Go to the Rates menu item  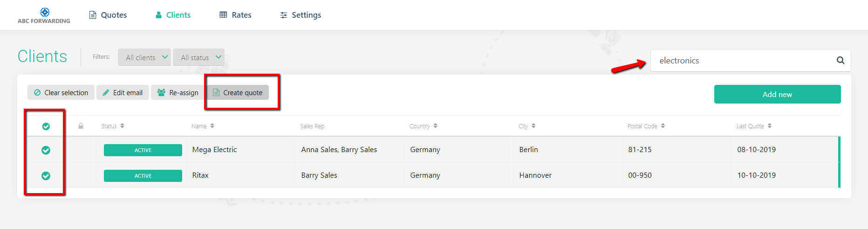235,15
